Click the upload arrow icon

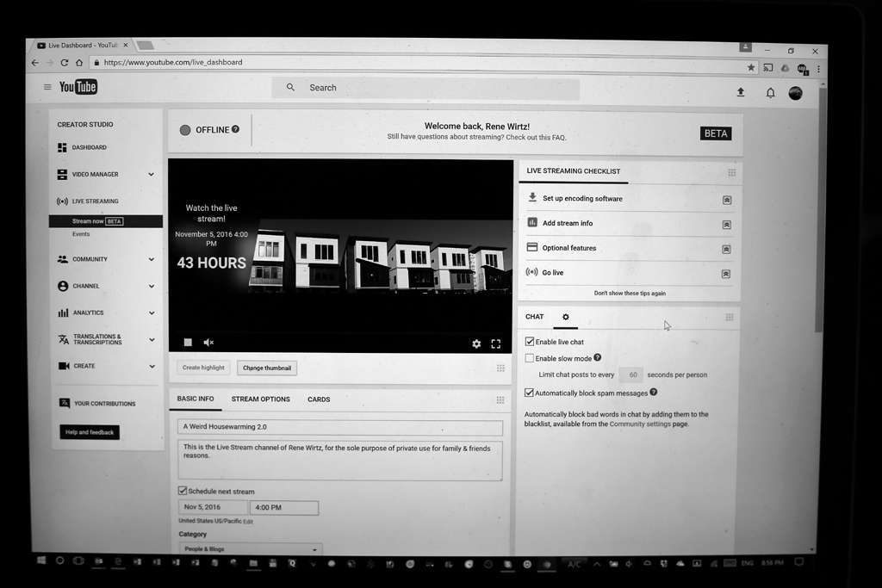coord(740,92)
